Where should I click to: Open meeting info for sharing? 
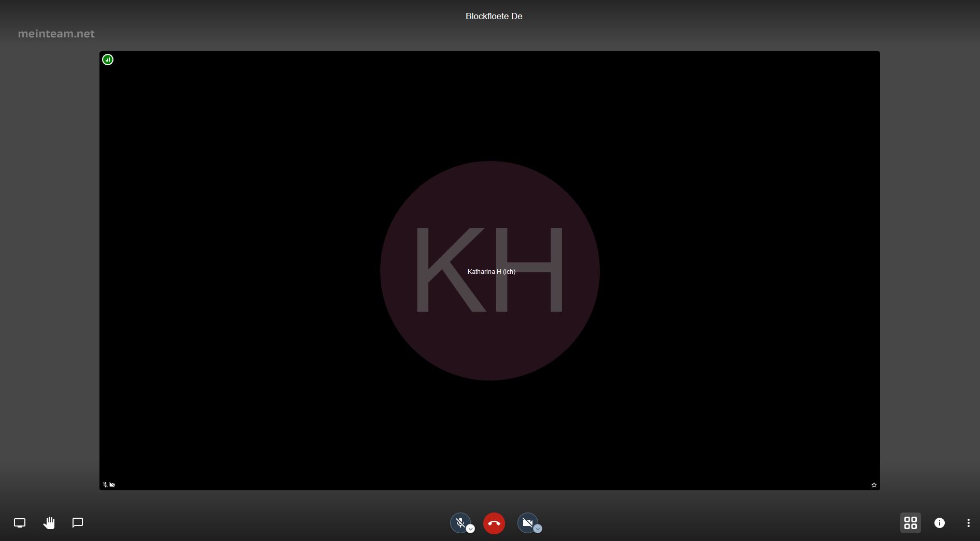[940, 523]
